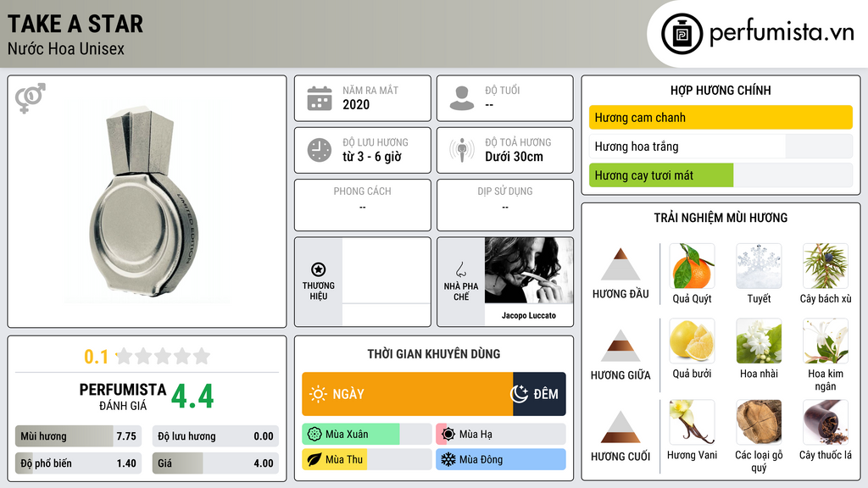Click the Giá 4.00 rating bar
The height and width of the screenshot is (488, 868).
[215, 463]
